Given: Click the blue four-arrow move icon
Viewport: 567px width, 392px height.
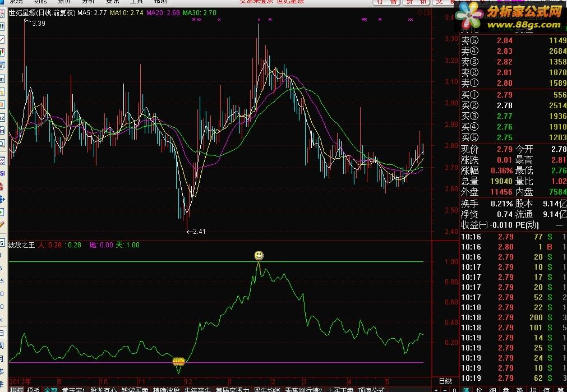Looking at the screenshot, I should tap(2, 199).
